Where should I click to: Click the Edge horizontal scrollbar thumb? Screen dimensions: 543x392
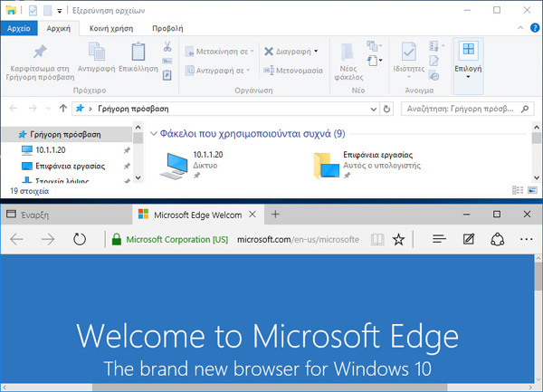tap(270, 387)
